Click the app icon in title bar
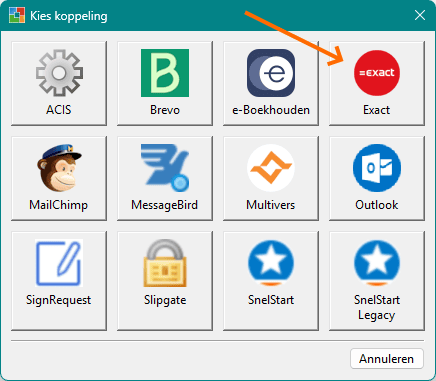The image size is (436, 381). pos(17,15)
